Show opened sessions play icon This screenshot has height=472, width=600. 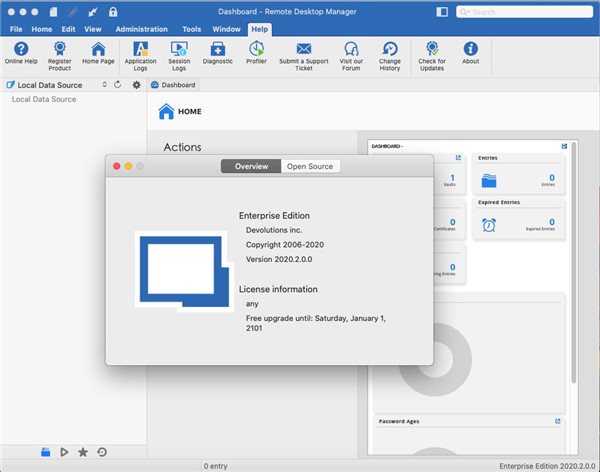coord(64,452)
